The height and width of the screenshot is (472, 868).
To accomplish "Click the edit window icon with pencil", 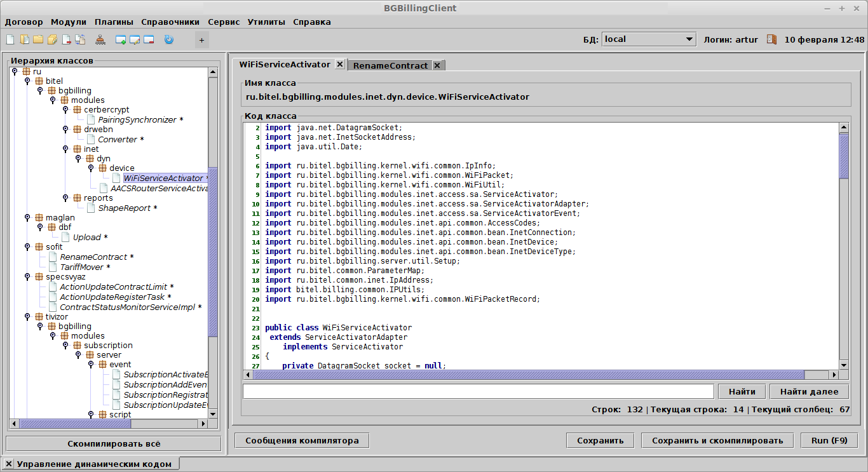I will tap(135, 39).
